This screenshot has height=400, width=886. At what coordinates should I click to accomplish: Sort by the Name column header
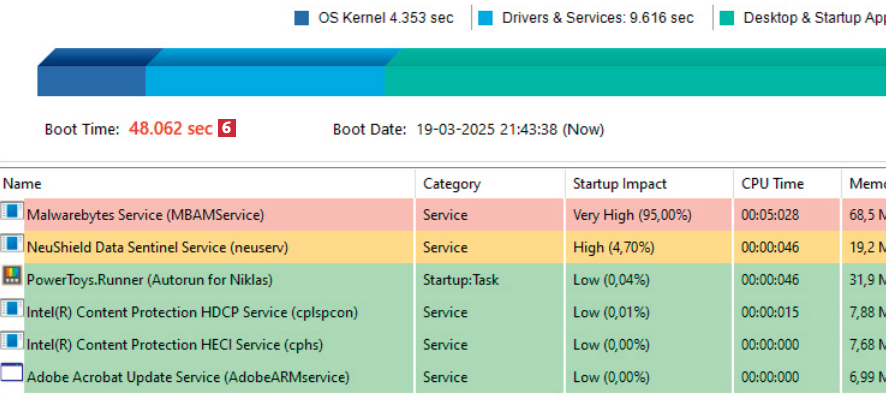(22, 184)
